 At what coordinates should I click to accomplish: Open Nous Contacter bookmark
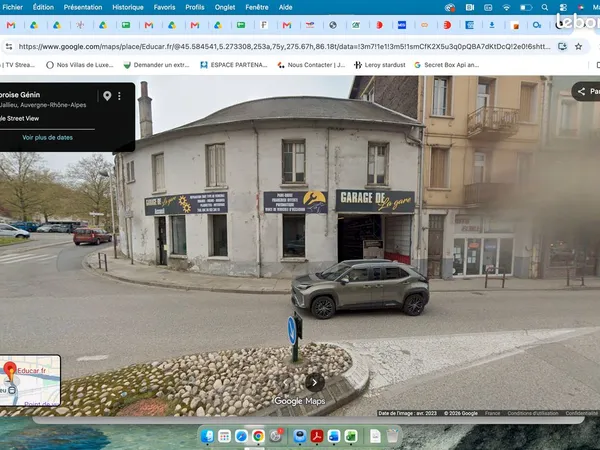click(311, 65)
